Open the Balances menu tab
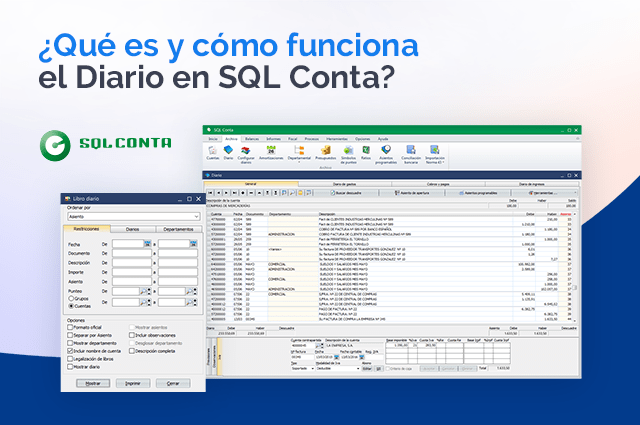This screenshot has width=640, height=425. (x=251, y=139)
